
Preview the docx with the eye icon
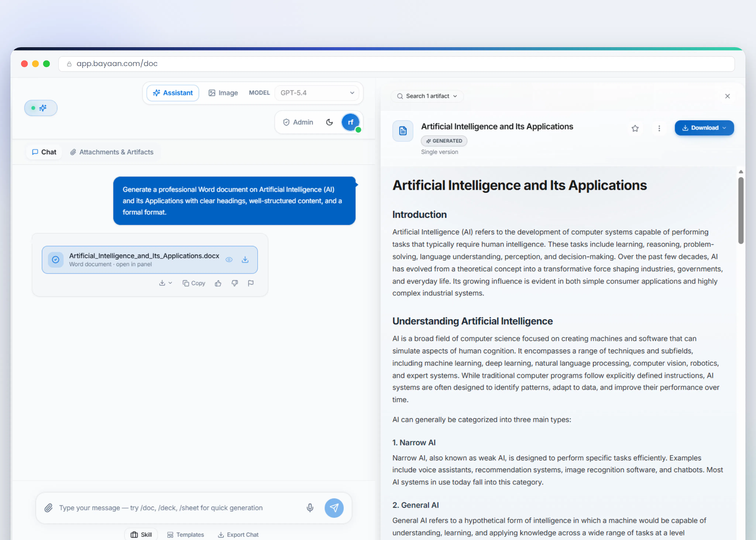click(x=229, y=260)
